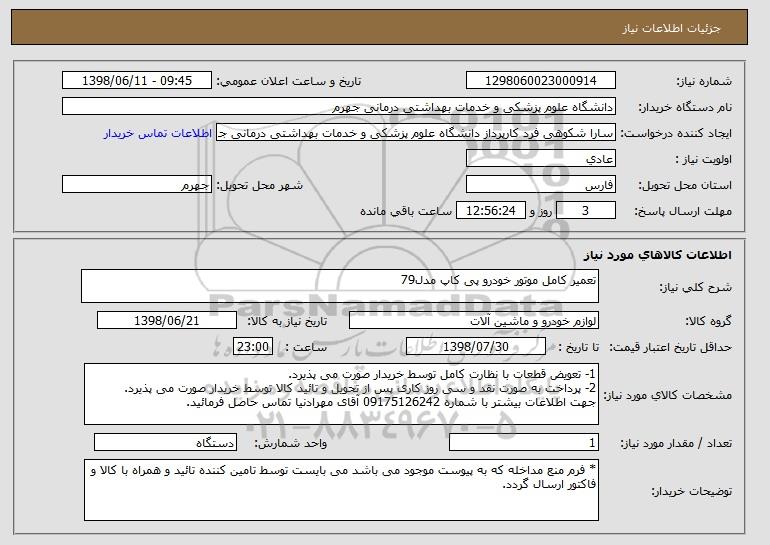Click the need-by date field 1398/06/21

click(x=167, y=321)
